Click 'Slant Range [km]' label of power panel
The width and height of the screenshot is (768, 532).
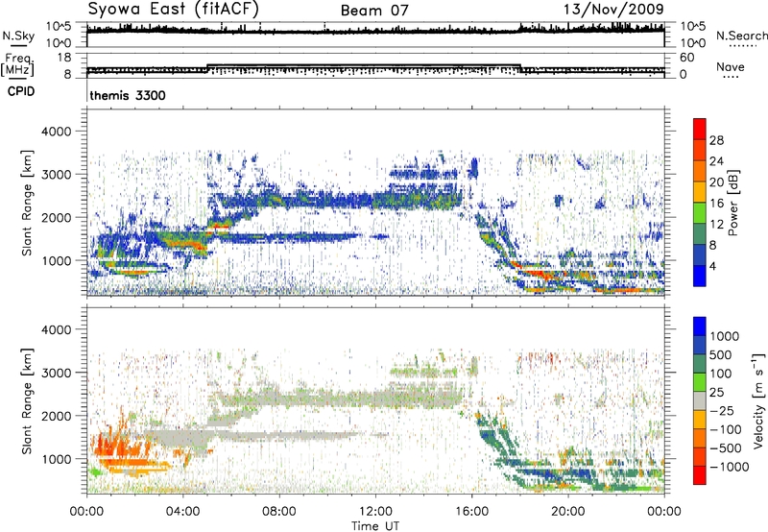tap(27, 203)
